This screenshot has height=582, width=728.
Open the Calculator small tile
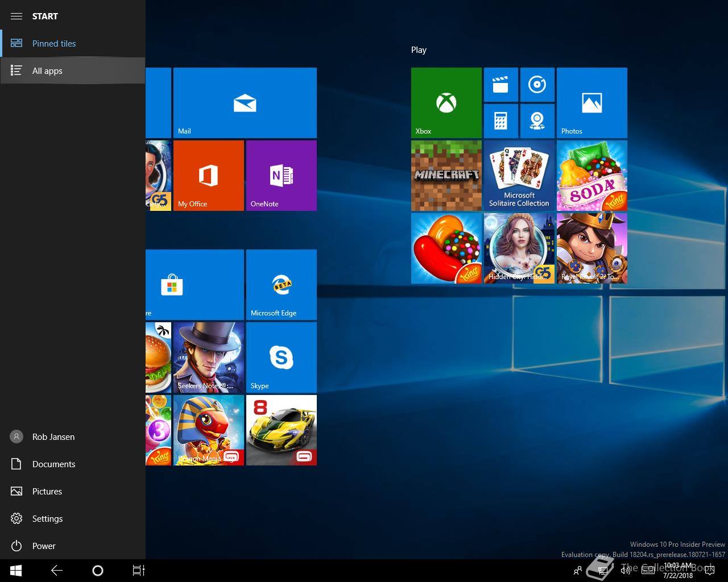coord(500,121)
